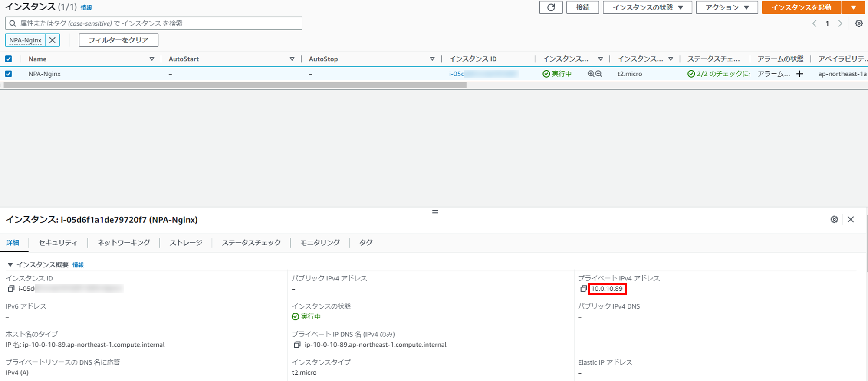Switch to the ステータスチェック tab
Viewport: 868px width, 381px height.
(x=251, y=243)
